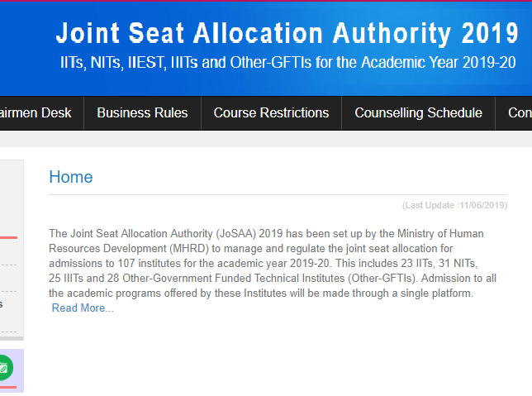Click the Last Update date text

click(x=454, y=205)
